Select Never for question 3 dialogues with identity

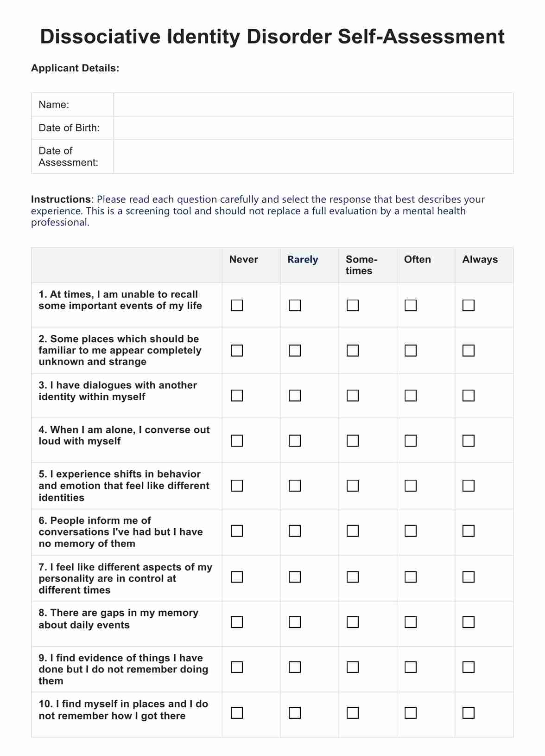tap(237, 396)
